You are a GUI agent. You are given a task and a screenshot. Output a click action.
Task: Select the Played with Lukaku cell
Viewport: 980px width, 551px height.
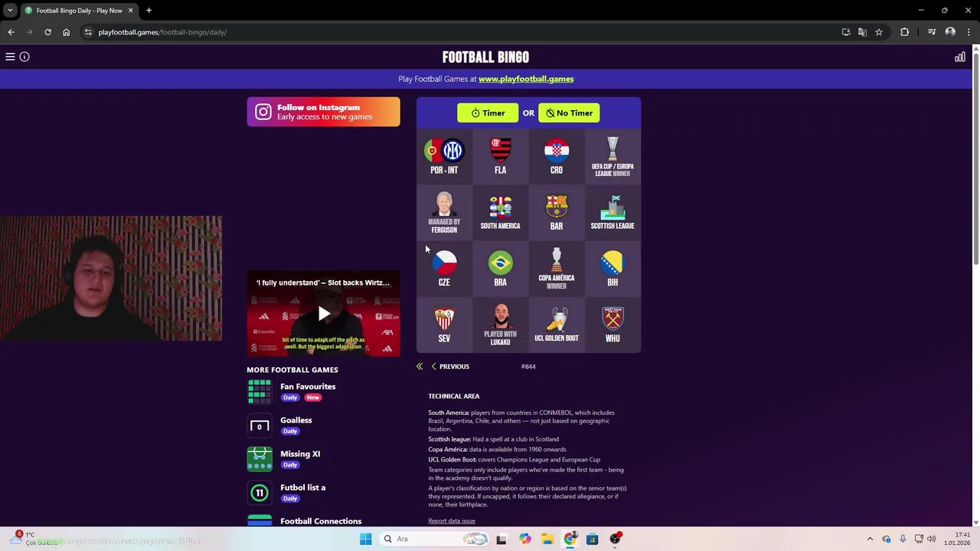pyautogui.click(x=501, y=324)
